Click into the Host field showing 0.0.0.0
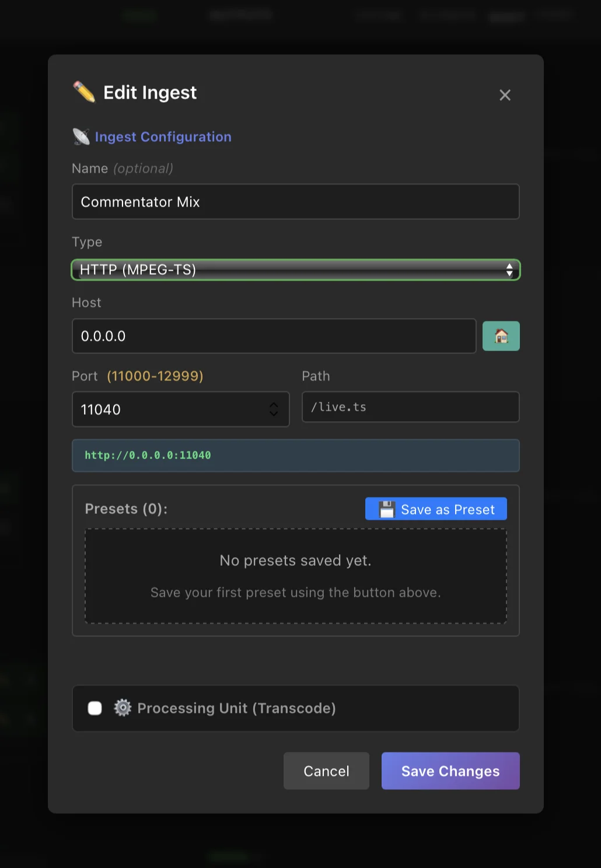 274,336
